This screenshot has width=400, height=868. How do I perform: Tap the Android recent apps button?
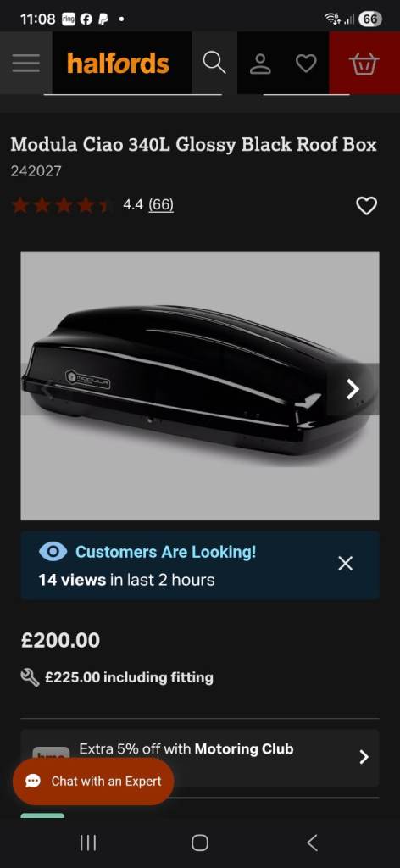click(x=88, y=843)
